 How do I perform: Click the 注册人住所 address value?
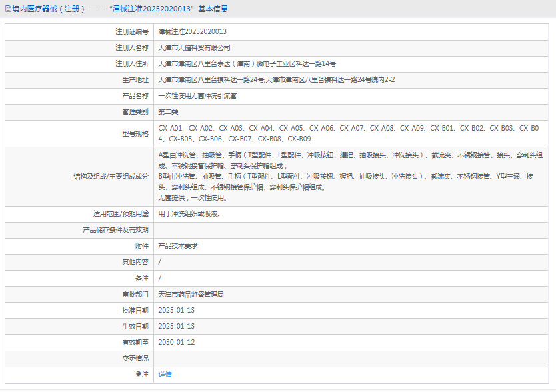click(247, 64)
